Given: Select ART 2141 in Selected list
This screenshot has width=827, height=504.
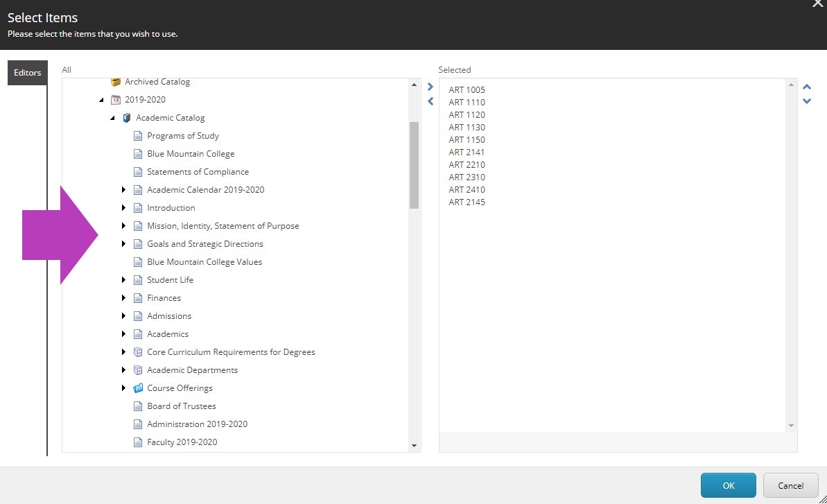Looking at the screenshot, I should click(x=467, y=153).
